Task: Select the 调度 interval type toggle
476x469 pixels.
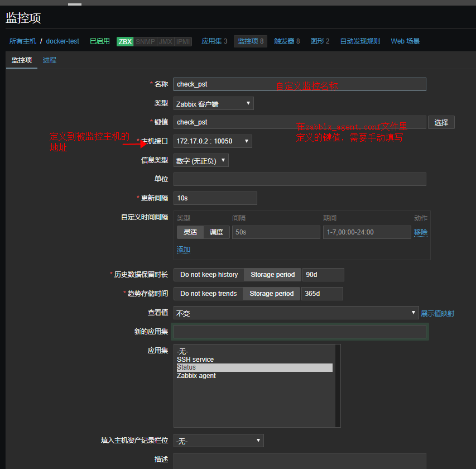Action: coord(217,232)
